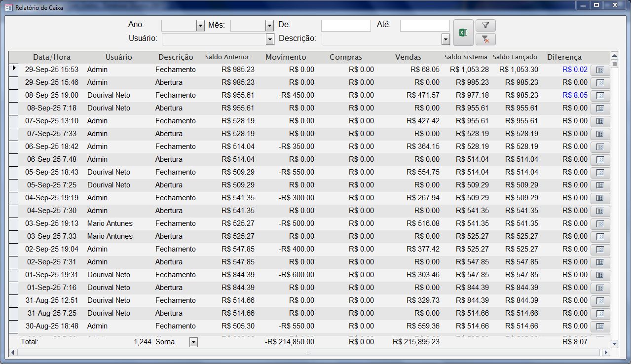631x364 pixels.
Task: Apply the filter with funnel icon
Action: coord(485,26)
